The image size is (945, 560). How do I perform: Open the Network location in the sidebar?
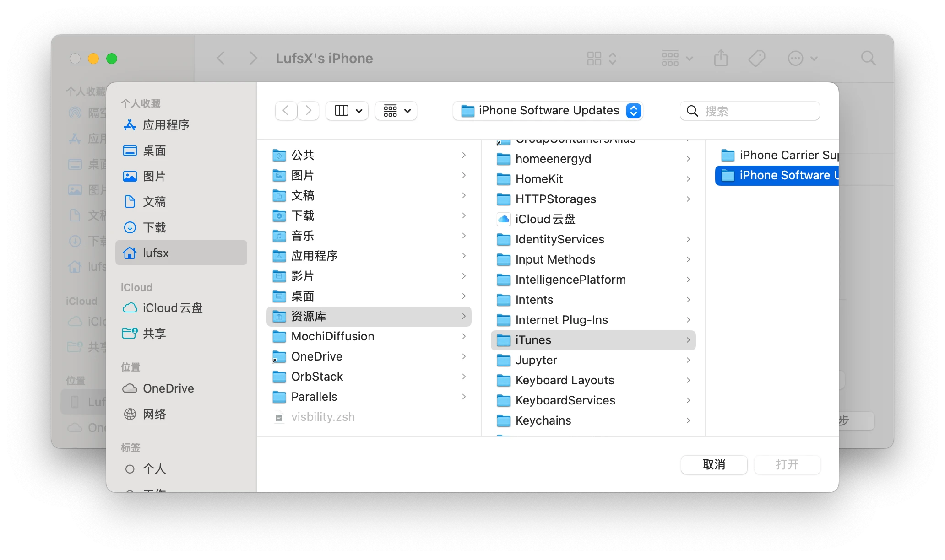pyautogui.click(x=154, y=414)
